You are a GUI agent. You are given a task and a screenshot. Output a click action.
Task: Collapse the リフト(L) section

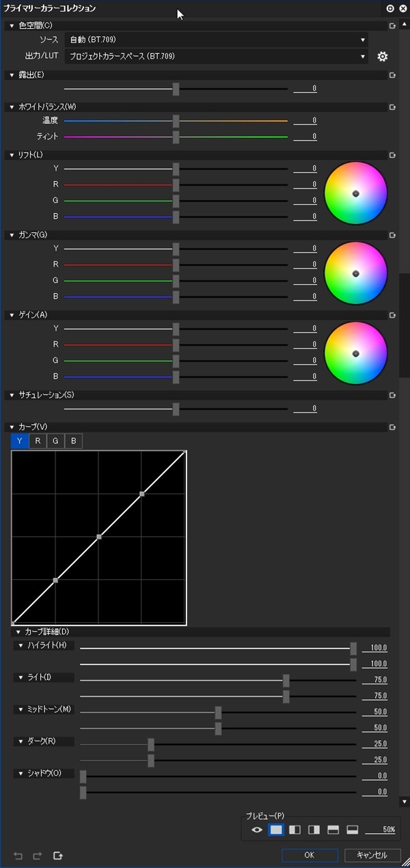pyautogui.click(x=12, y=156)
